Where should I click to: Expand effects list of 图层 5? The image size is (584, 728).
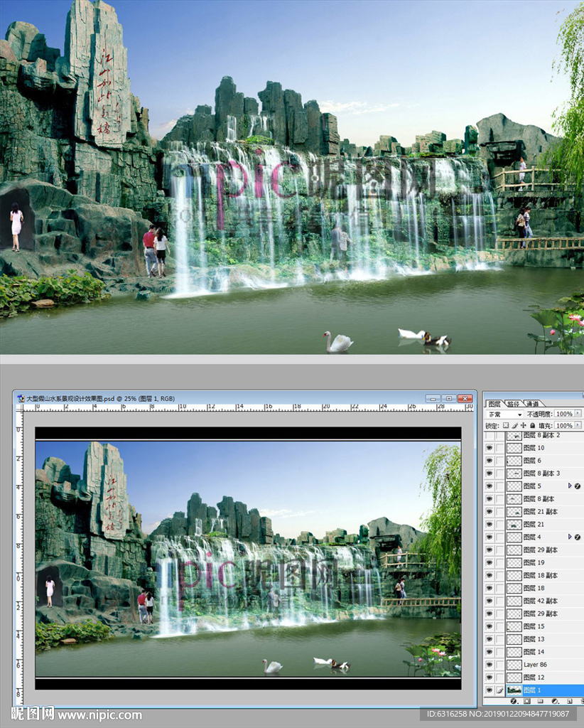pyautogui.click(x=570, y=486)
